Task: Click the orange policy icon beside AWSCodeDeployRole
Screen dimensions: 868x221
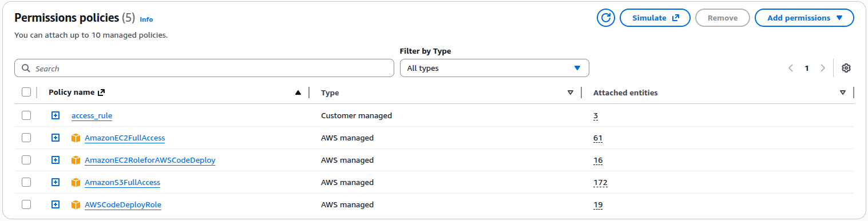Action: (76, 205)
